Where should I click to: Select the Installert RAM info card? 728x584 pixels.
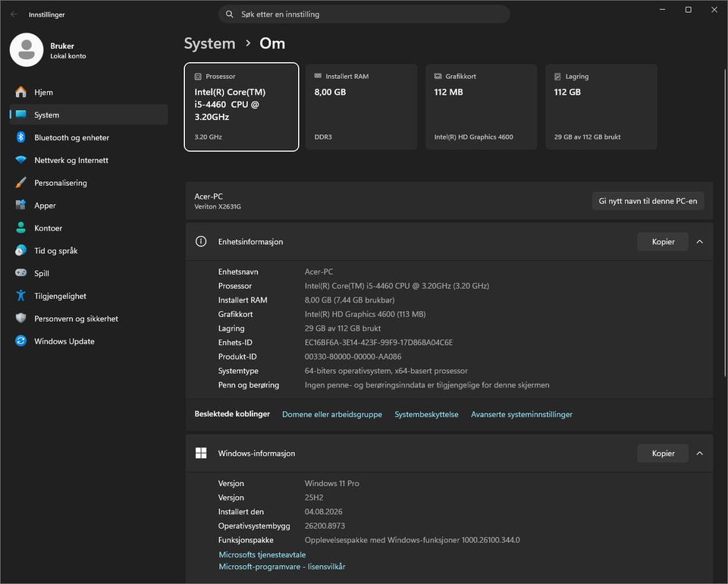pos(361,107)
